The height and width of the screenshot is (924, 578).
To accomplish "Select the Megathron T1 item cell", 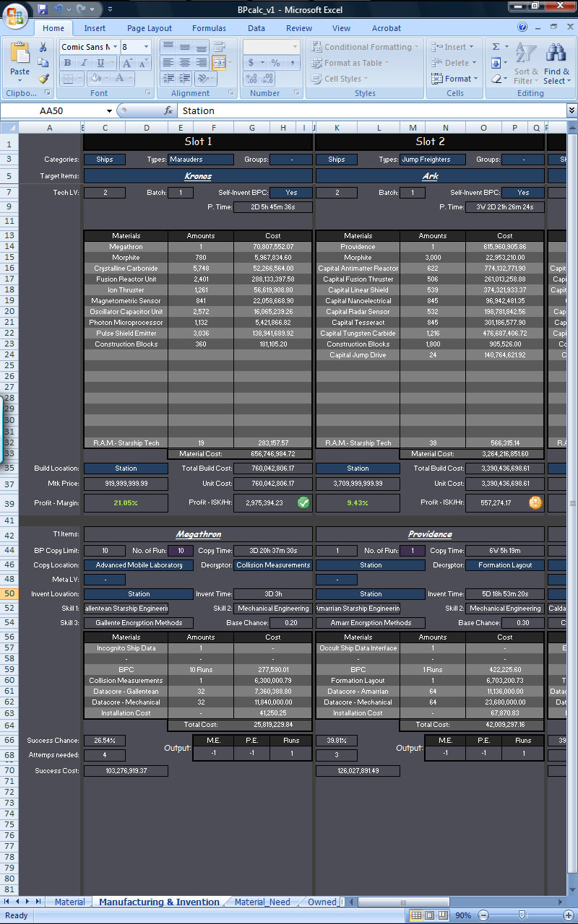I will pos(198,534).
